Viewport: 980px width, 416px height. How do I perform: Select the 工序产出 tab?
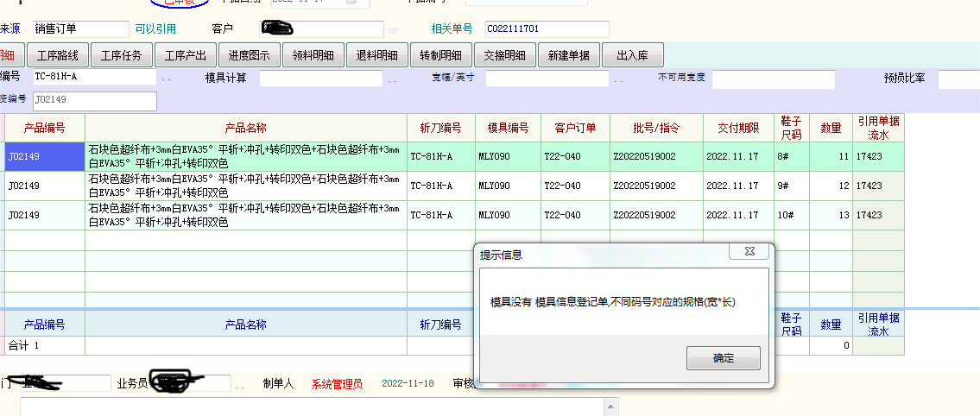186,56
